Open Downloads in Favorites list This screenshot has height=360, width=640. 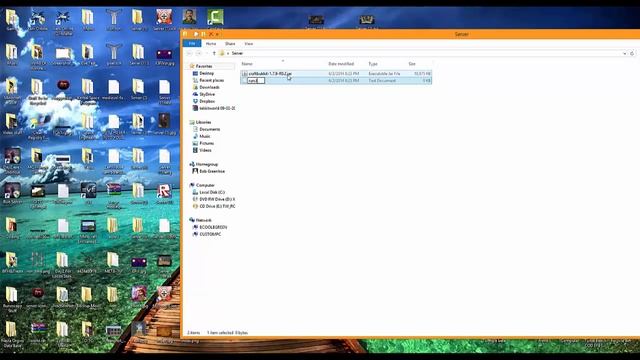pos(209,87)
